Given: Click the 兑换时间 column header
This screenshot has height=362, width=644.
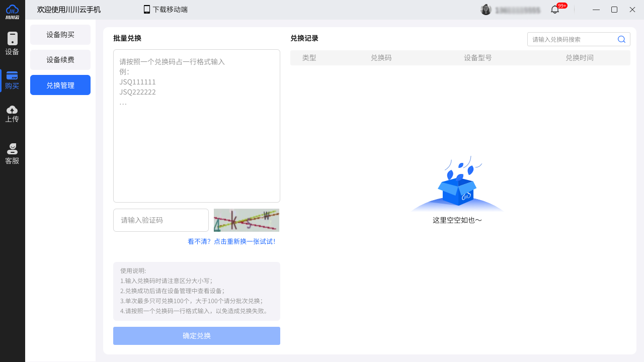Looking at the screenshot, I should 579,58.
